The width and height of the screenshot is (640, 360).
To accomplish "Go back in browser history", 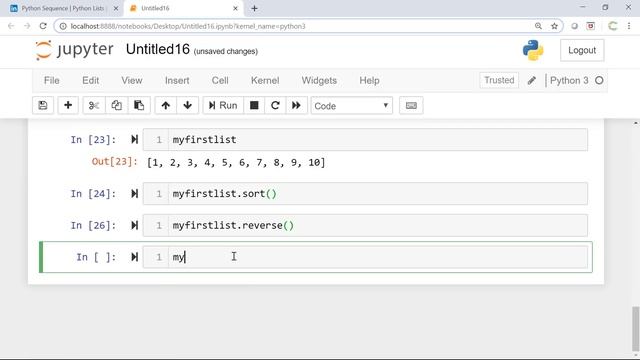I will click(x=11, y=26).
